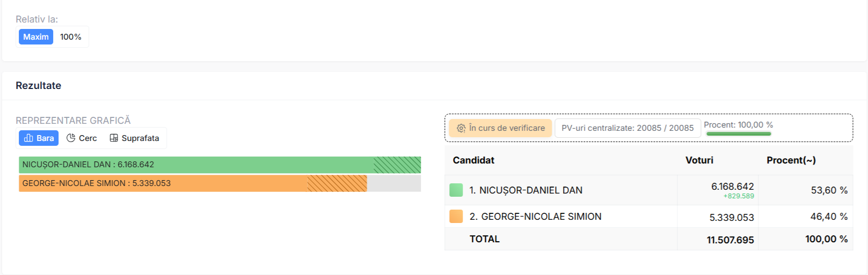
Task: Click the Candidat column header
Action: (473, 160)
